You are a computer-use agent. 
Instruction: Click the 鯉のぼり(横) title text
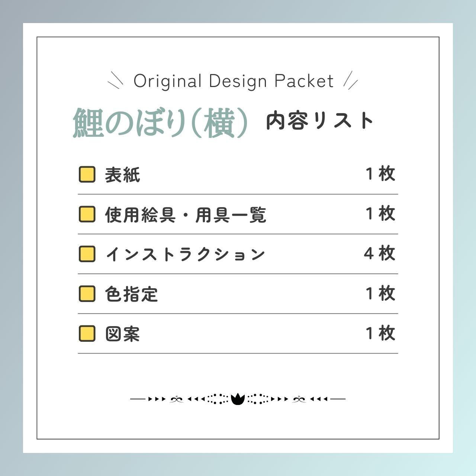tap(161, 123)
